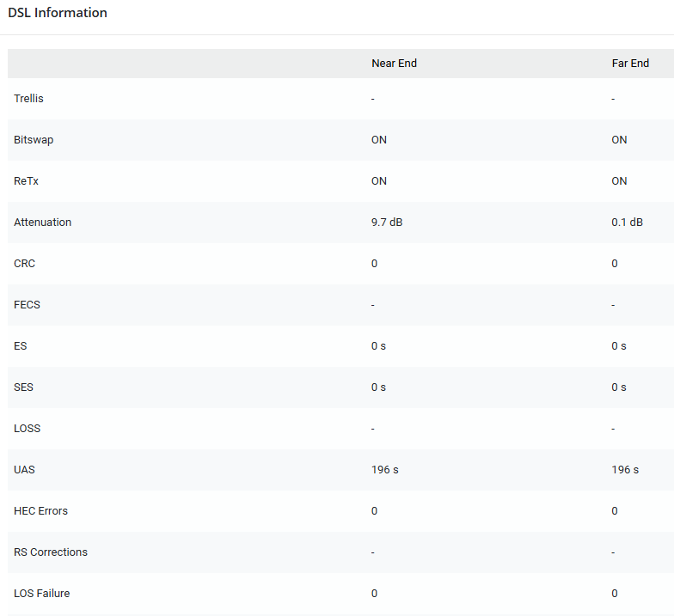This screenshot has height=616, width=674.
Task: Click the HEC Errors row label
Action: click(x=40, y=511)
